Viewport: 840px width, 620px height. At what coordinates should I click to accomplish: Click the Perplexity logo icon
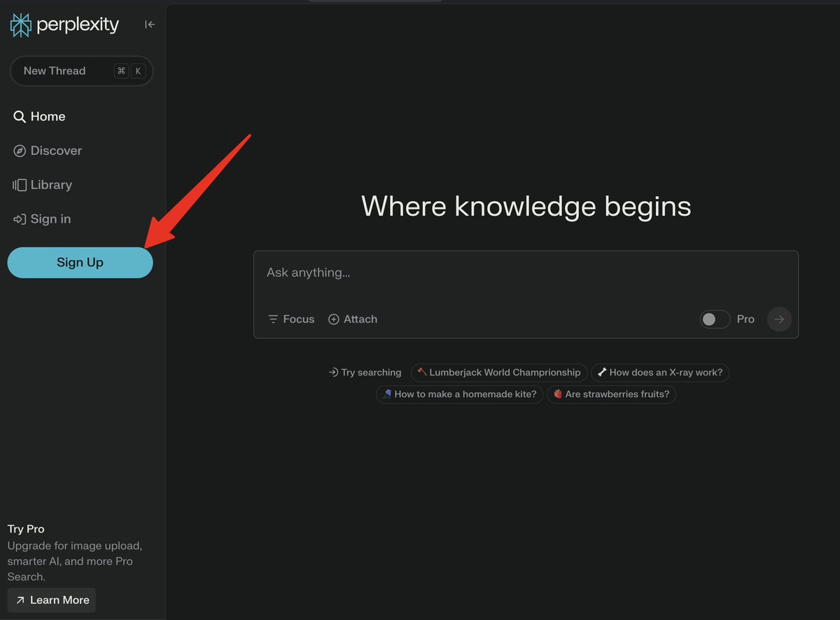pyautogui.click(x=21, y=25)
